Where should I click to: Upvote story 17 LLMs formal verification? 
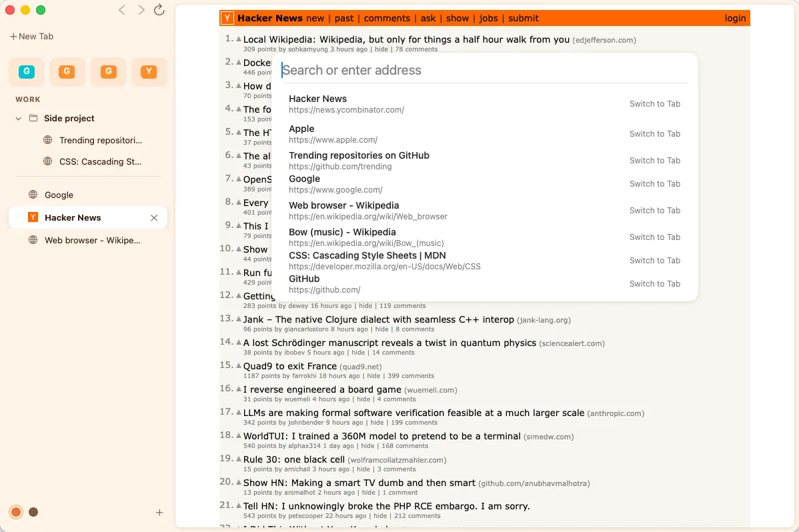239,412
